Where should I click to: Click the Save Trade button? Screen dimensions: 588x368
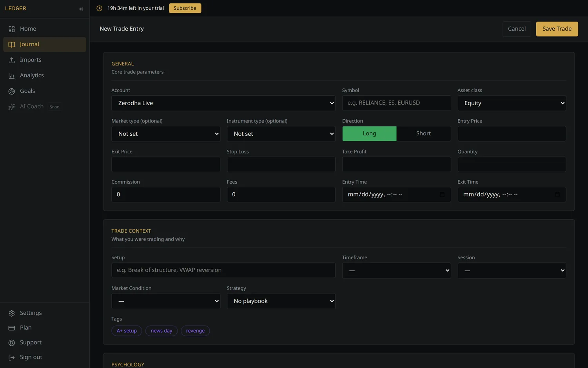tap(557, 29)
